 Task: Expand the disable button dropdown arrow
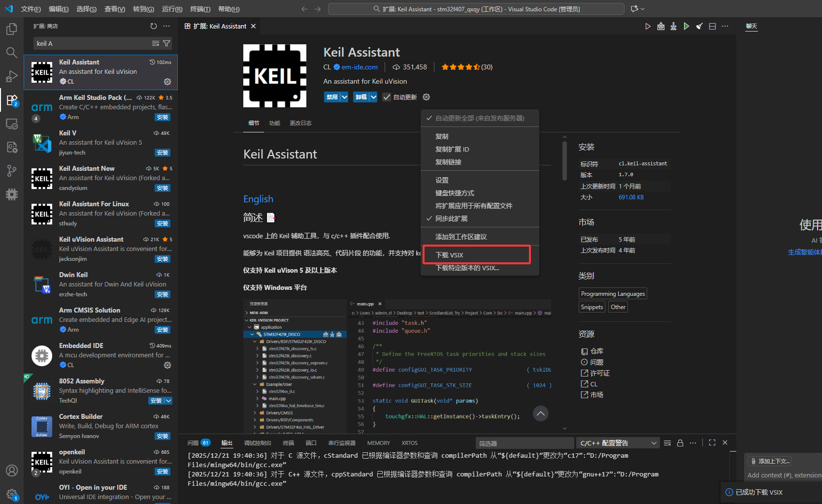pyautogui.click(x=344, y=97)
